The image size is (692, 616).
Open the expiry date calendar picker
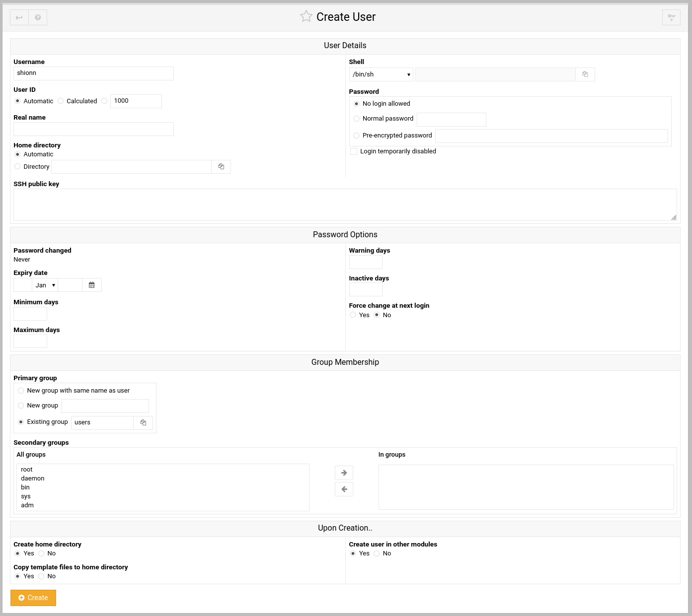tap(92, 285)
